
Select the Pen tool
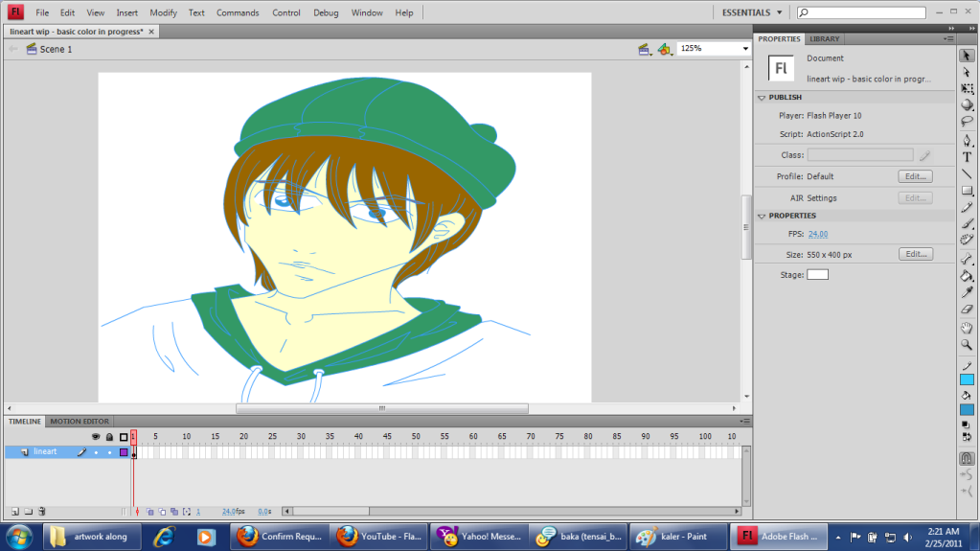[x=967, y=141]
